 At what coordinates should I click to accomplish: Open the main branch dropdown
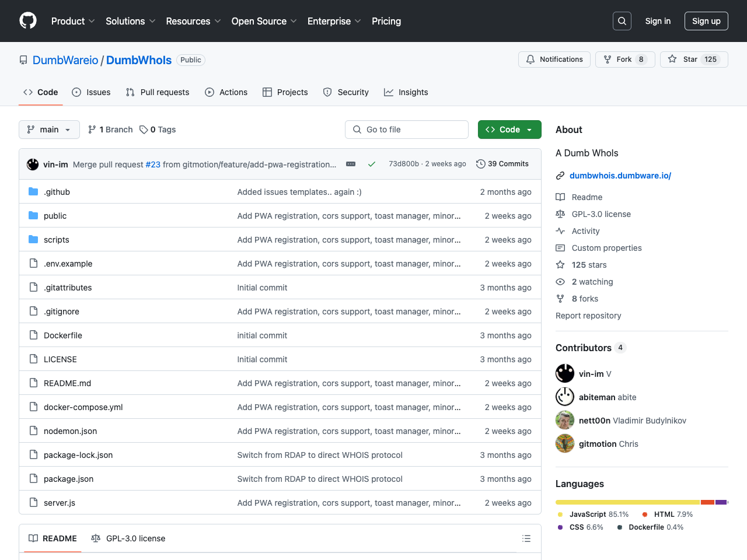[x=49, y=129]
